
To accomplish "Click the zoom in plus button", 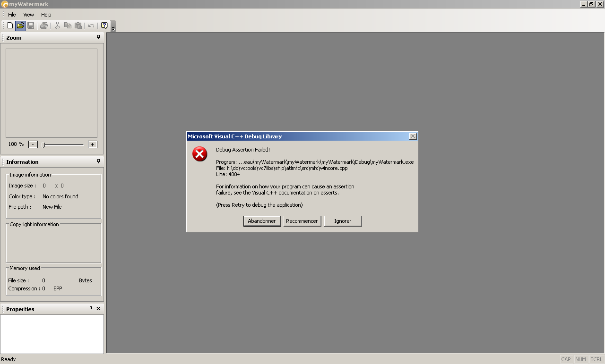I will coord(93,144).
